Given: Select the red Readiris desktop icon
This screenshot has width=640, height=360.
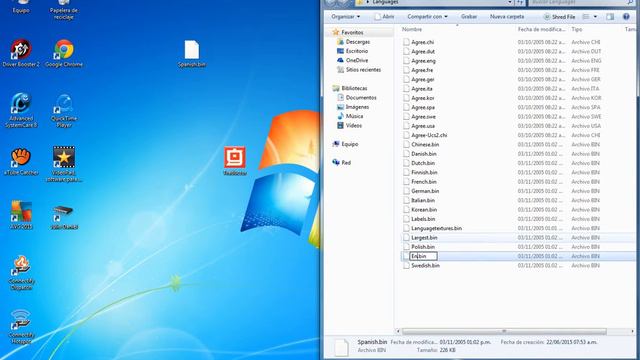Looking at the screenshot, I should click(235, 161).
